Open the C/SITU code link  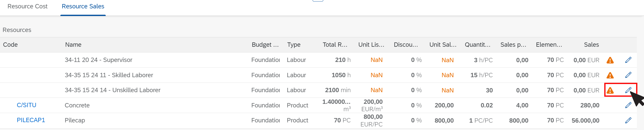click(x=26, y=105)
